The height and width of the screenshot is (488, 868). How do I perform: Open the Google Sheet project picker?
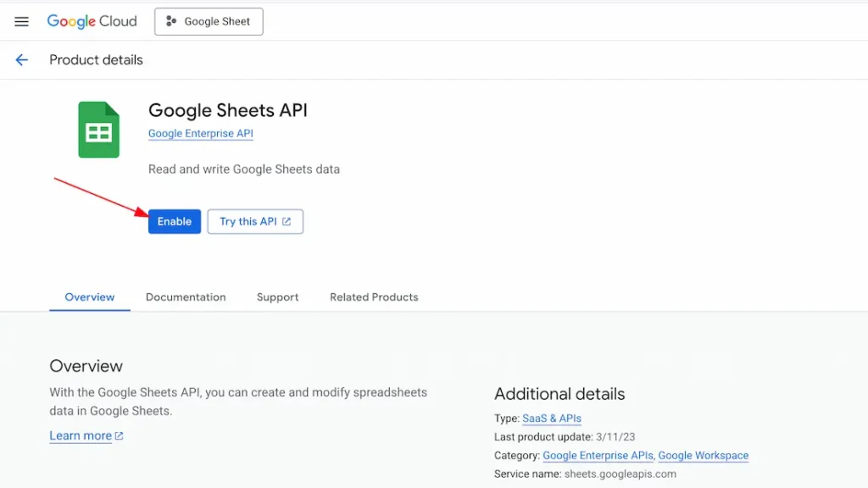point(209,22)
